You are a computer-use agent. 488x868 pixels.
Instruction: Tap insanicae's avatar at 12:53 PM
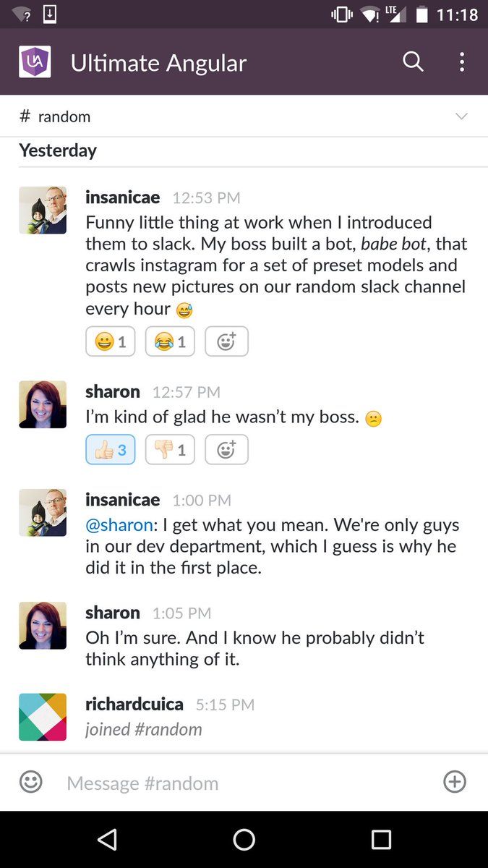click(43, 210)
